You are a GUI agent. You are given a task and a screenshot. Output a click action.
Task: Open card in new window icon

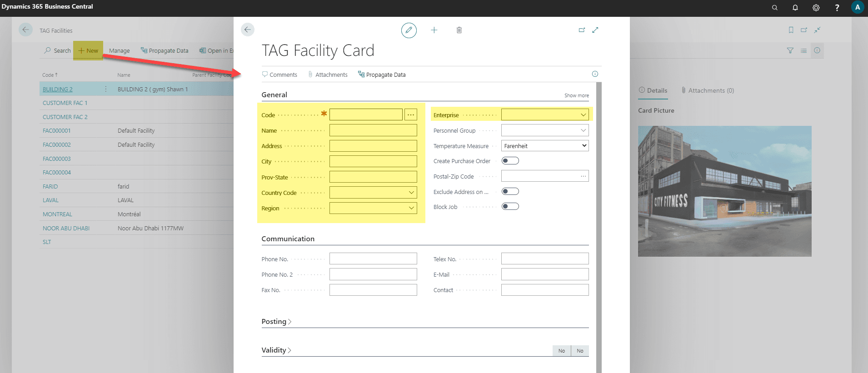582,30
